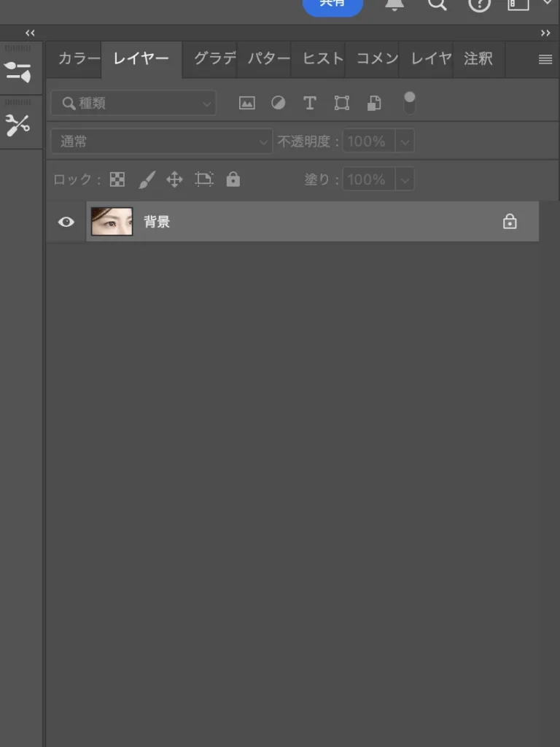Click the lock position move icon
Screen dimensions: 560x747
[x=174, y=179]
